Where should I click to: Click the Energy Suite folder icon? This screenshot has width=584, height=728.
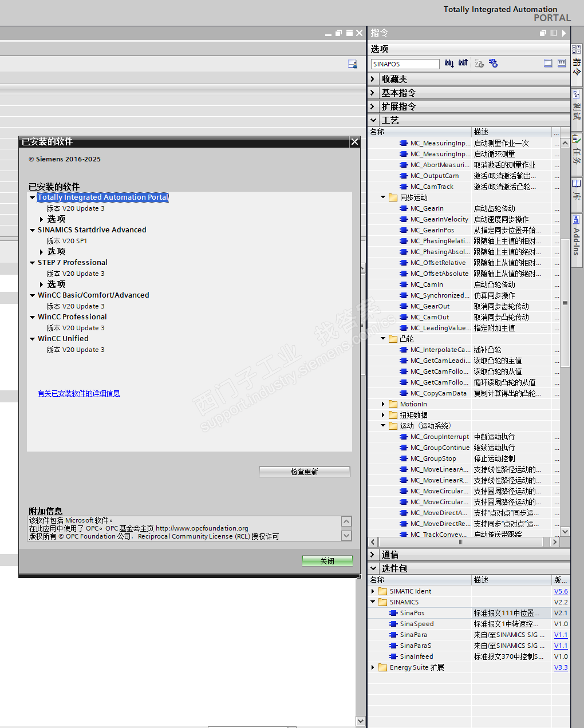(x=383, y=667)
